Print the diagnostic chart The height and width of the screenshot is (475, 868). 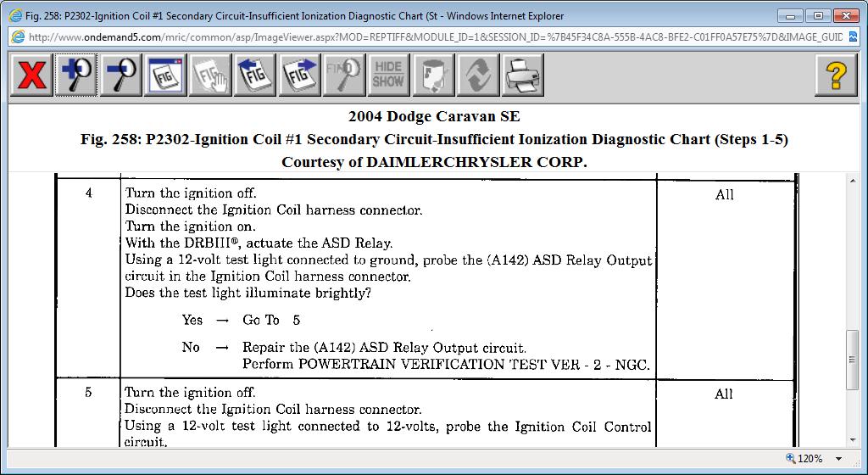[x=522, y=75]
